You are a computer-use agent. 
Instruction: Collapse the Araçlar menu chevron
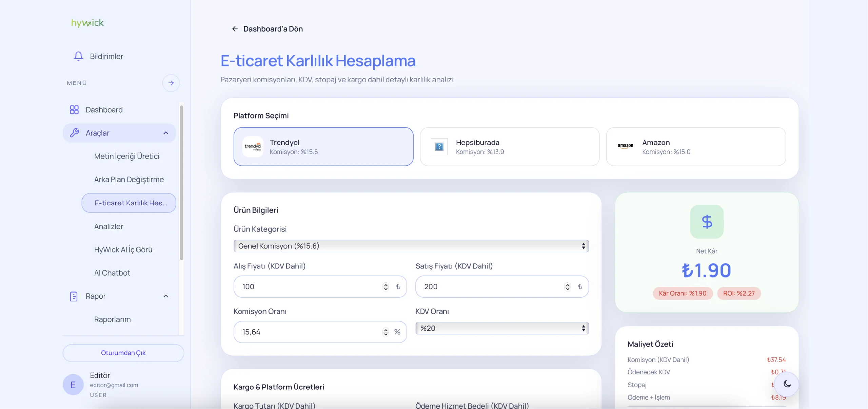point(166,133)
